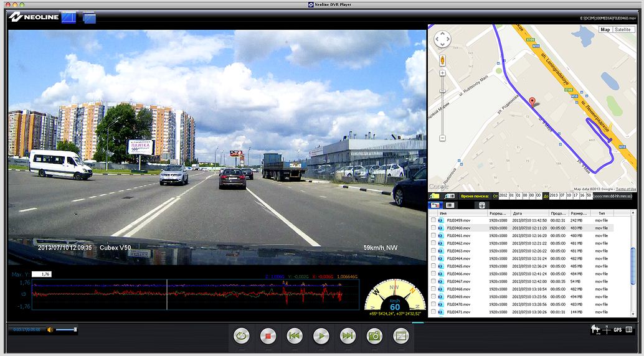Skip to the next video file

coord(347,336)
